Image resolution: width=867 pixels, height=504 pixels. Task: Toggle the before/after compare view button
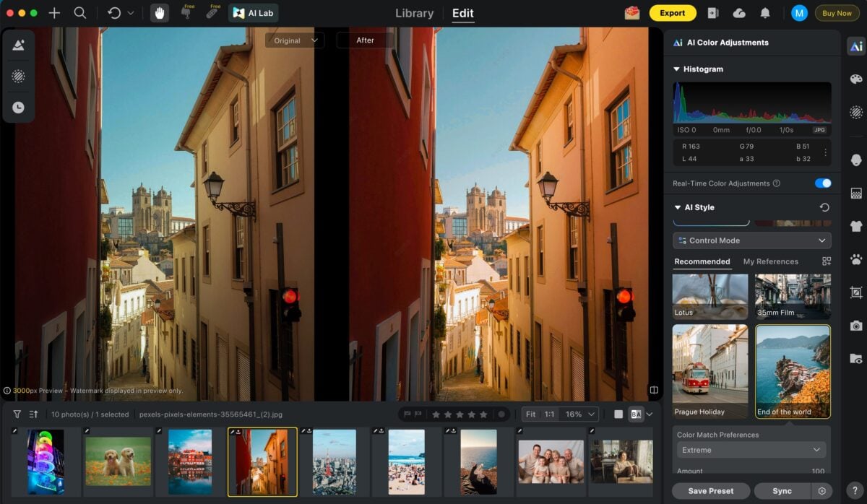pyautogui.click(x=636, y=414)
